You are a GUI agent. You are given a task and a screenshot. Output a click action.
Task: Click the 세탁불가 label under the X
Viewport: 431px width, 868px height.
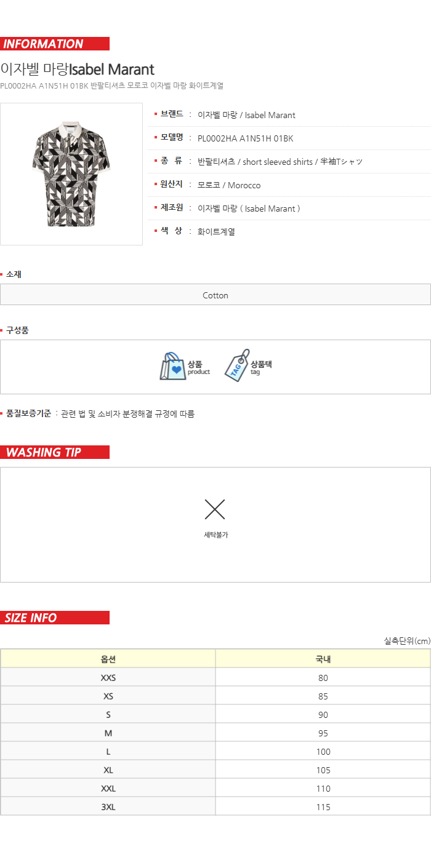coord(216,535)
